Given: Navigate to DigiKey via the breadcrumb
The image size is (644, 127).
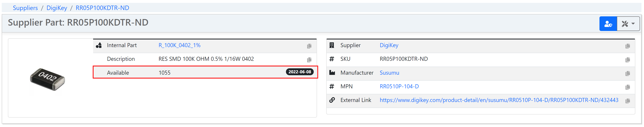Looking at the screenshot, I should tap(57, 8).
